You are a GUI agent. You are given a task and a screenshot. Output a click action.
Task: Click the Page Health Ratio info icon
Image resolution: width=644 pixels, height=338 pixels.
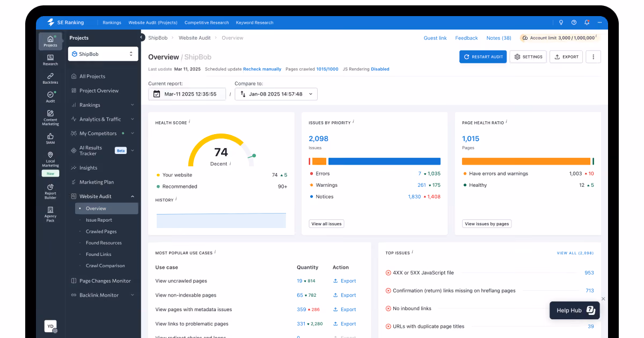point(507,122)
